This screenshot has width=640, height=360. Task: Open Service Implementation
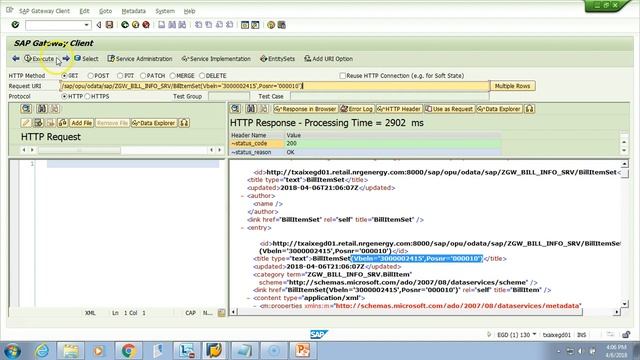tap(216, 59)
